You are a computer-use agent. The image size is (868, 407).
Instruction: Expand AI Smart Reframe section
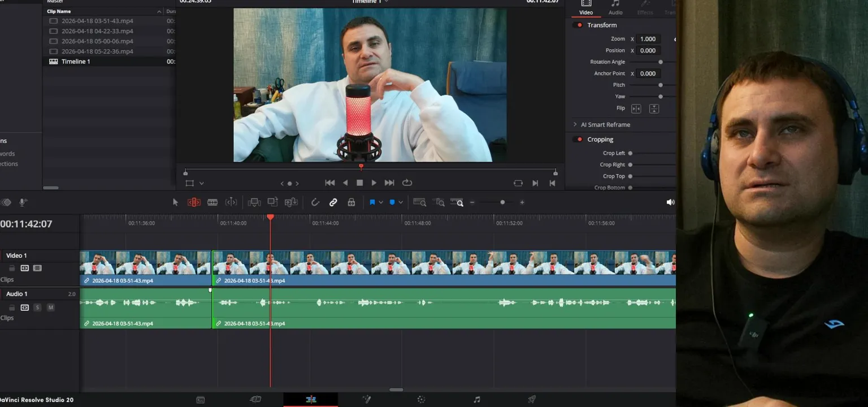[x=575, y=125]
